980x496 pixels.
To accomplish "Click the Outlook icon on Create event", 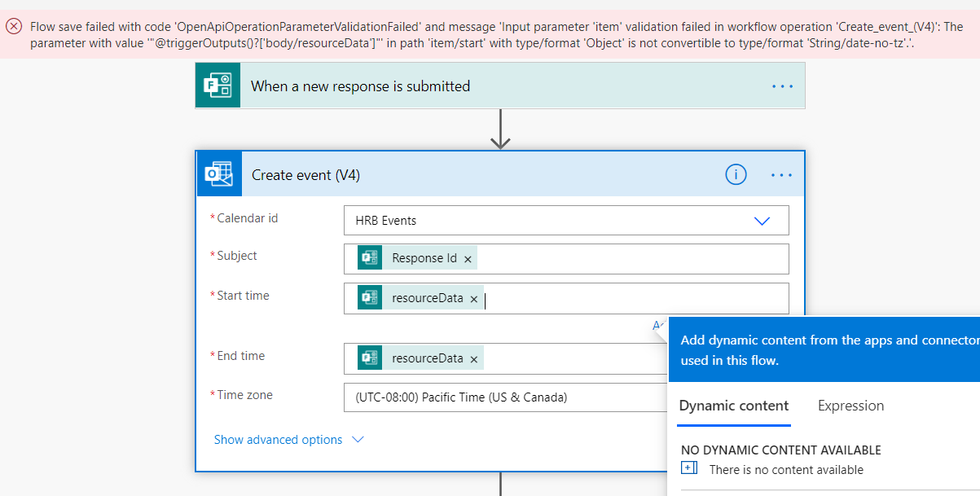I will [220, 174].
